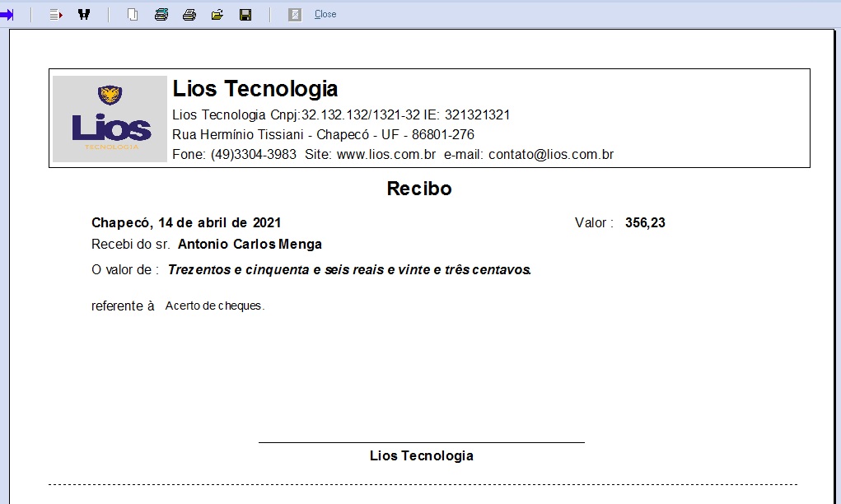Select the text Acerto de cheques
The image size is (841, 504).
(x=215, y=306)
